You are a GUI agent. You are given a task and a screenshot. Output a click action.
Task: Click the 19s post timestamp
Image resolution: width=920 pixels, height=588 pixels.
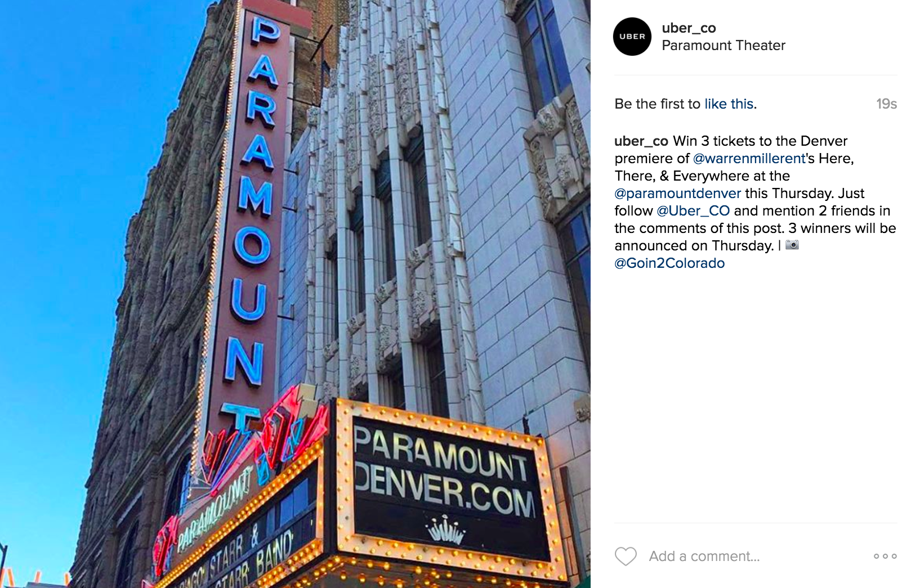(886, 104)
